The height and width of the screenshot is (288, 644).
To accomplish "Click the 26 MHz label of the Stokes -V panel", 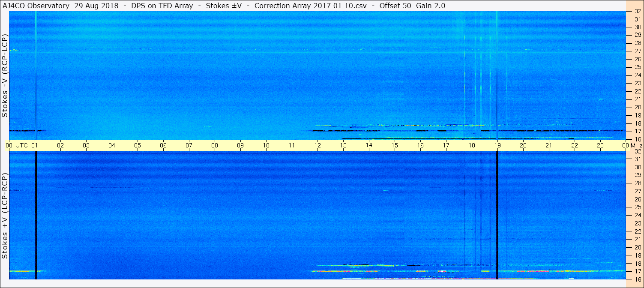I will click(637, 59).
